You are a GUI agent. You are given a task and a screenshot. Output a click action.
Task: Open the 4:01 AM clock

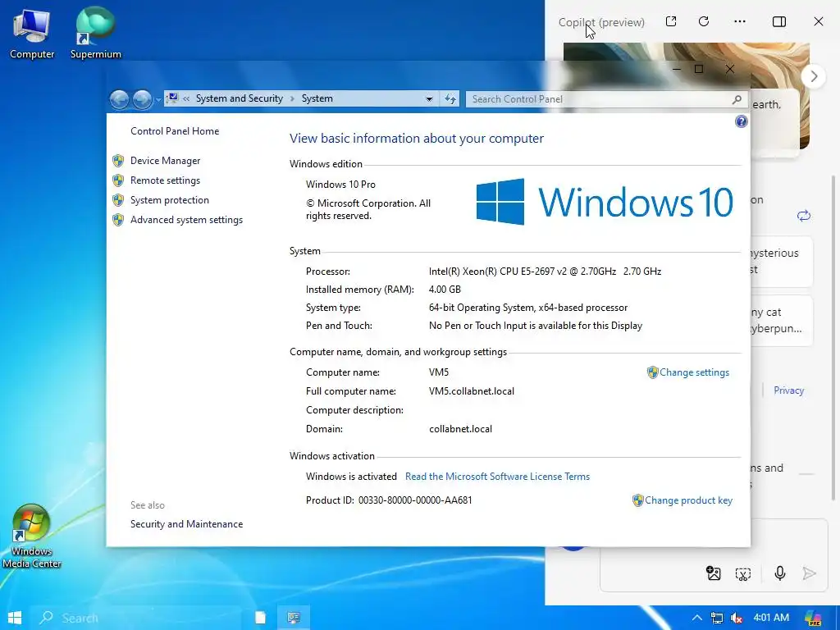tap(771, 618)
